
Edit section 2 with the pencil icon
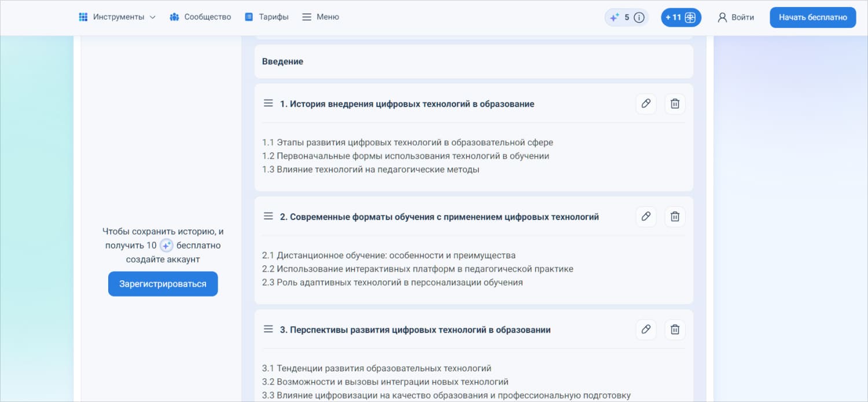click(646, 217)
